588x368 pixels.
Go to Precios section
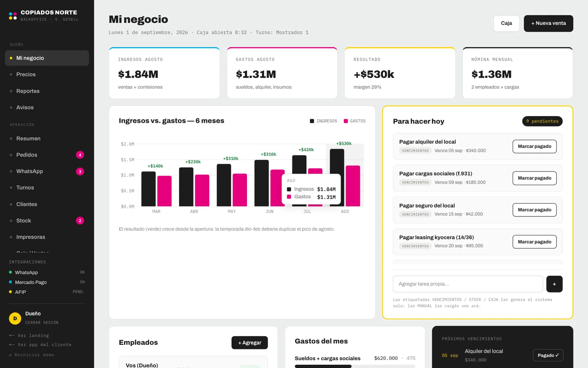click(x=47, y=74)
